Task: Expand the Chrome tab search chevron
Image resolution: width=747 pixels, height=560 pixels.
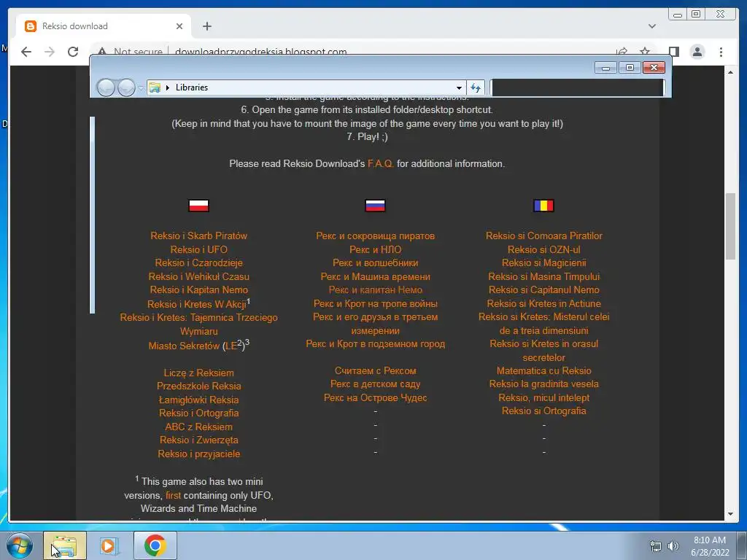Action: [652, 26]
